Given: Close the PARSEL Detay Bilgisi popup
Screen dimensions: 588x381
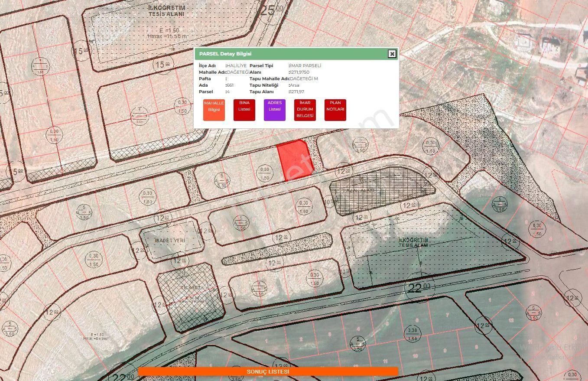Looking at the screenshot, I should (392, 54).
